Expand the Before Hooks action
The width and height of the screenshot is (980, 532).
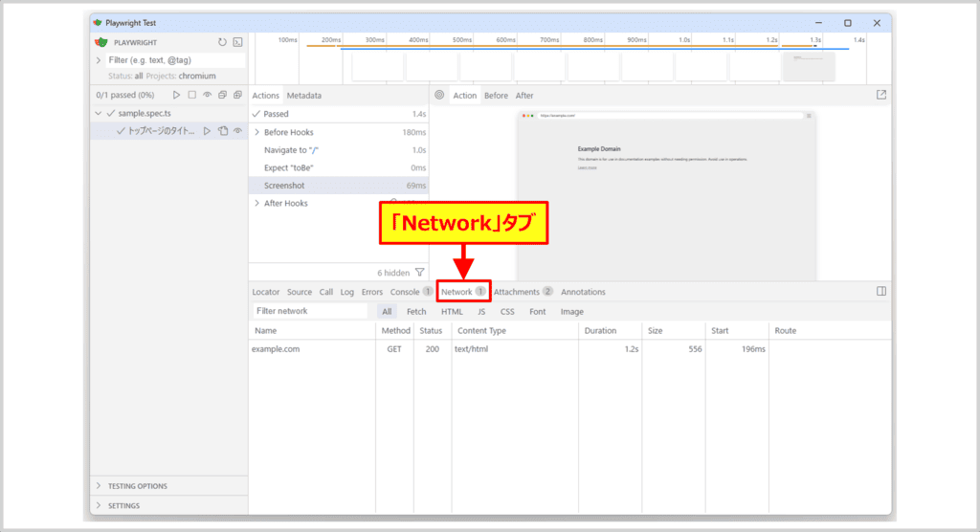256,132
